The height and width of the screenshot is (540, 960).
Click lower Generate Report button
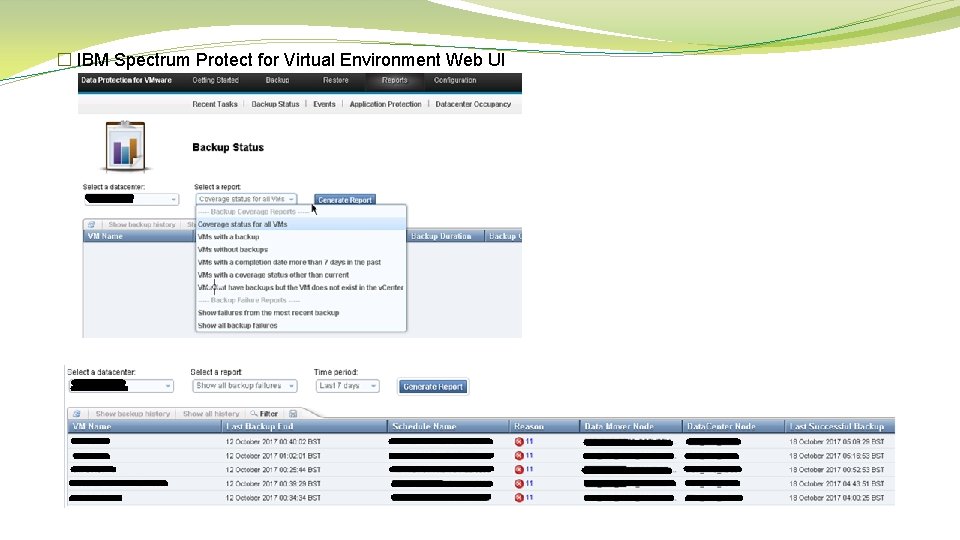433,386
